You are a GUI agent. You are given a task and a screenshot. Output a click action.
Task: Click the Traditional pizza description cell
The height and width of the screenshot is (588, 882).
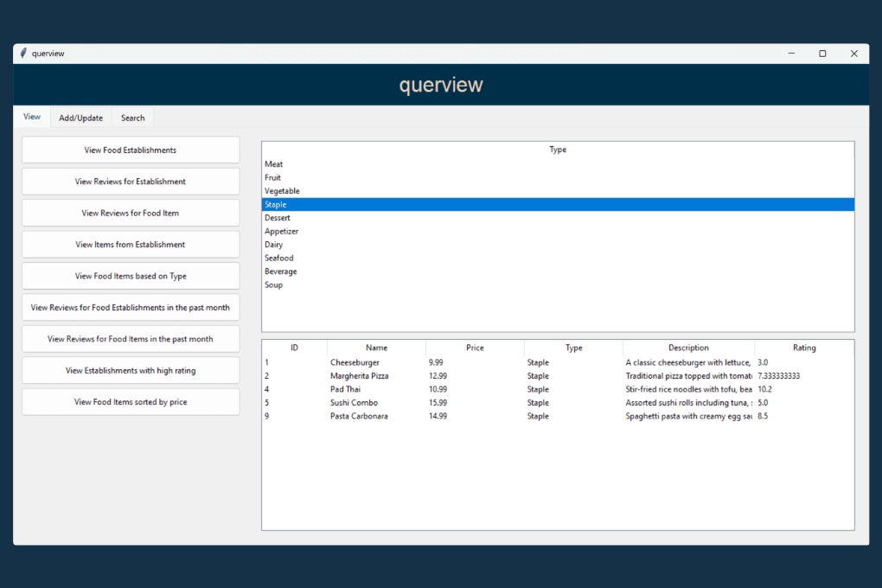pyautogui.click(x=688, y=376)
